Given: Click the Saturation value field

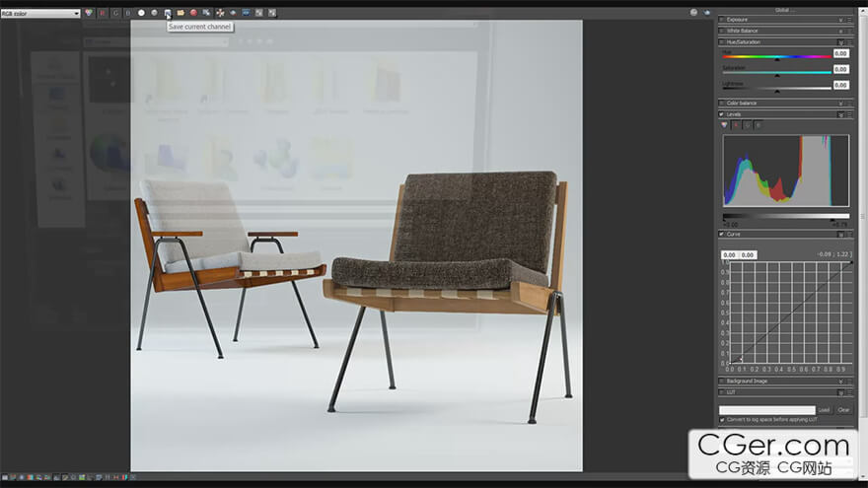Looking at the screenshot, I should pyautogui.click(x=840, y=69).
